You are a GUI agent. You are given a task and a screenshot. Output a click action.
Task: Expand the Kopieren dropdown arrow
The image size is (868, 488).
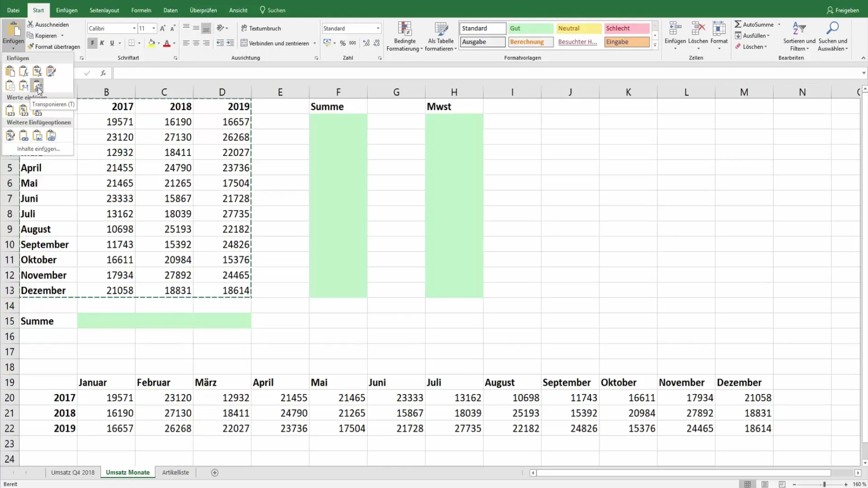tap(62, 36)
